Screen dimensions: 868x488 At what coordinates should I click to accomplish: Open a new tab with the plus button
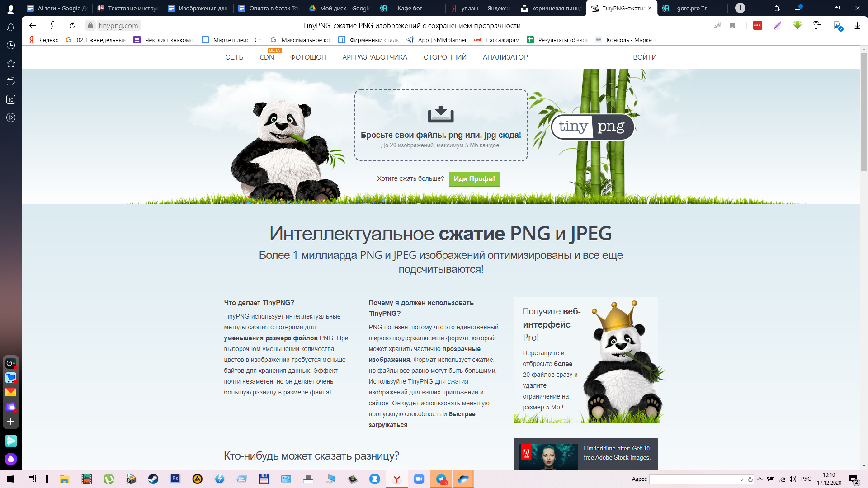pyautogui.click(x=740, y=8)
